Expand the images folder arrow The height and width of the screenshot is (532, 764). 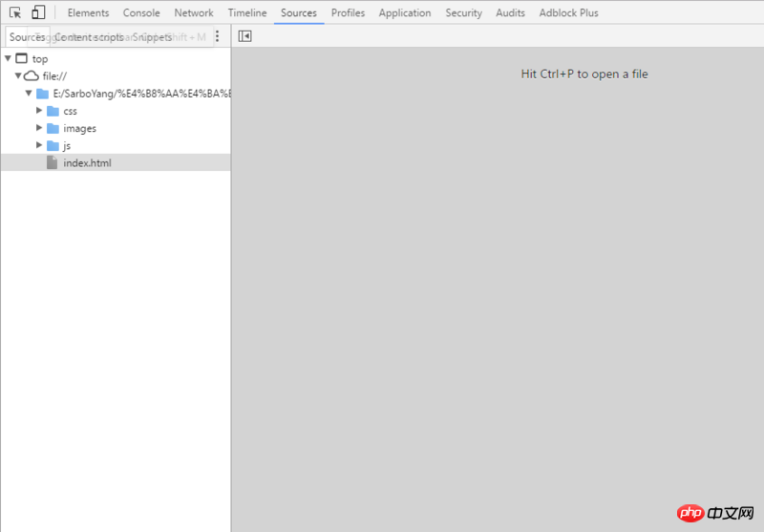[x=39, y=128]
